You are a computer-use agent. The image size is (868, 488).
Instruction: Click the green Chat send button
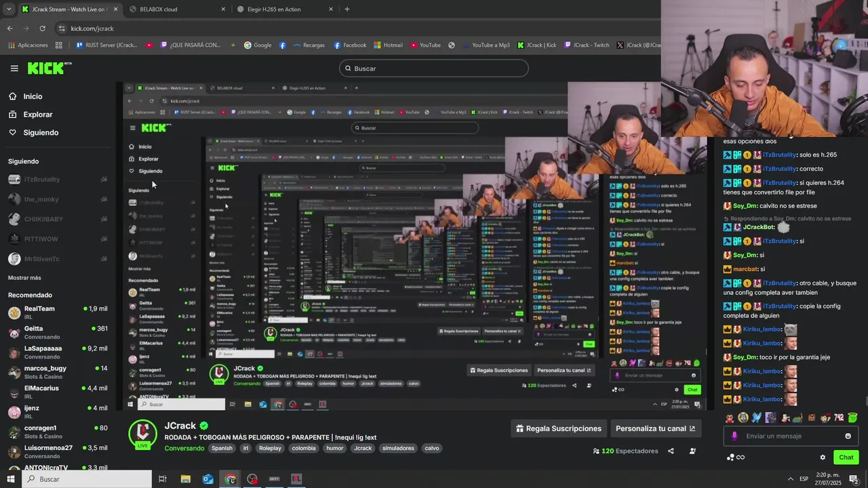[x=846, y=457]
